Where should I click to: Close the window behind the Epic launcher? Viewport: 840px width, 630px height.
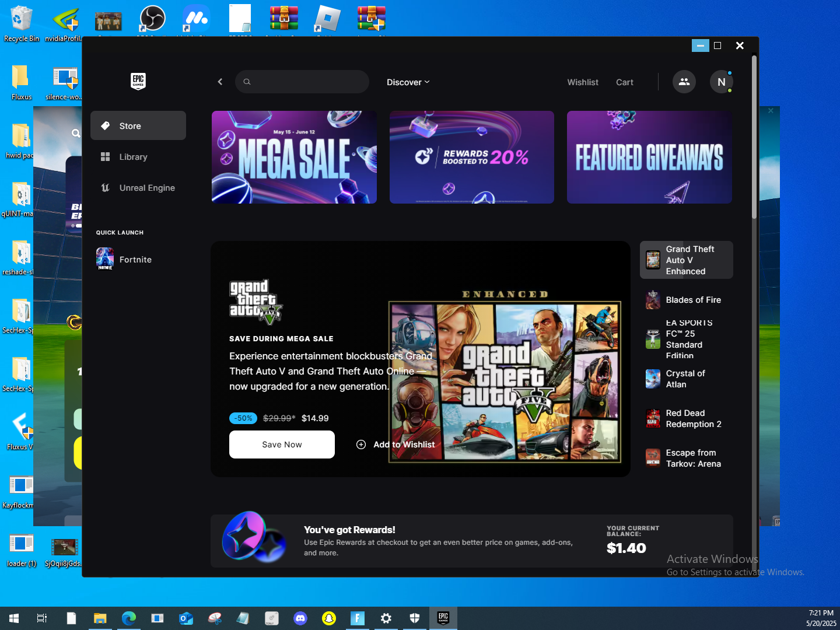point(771,111)
